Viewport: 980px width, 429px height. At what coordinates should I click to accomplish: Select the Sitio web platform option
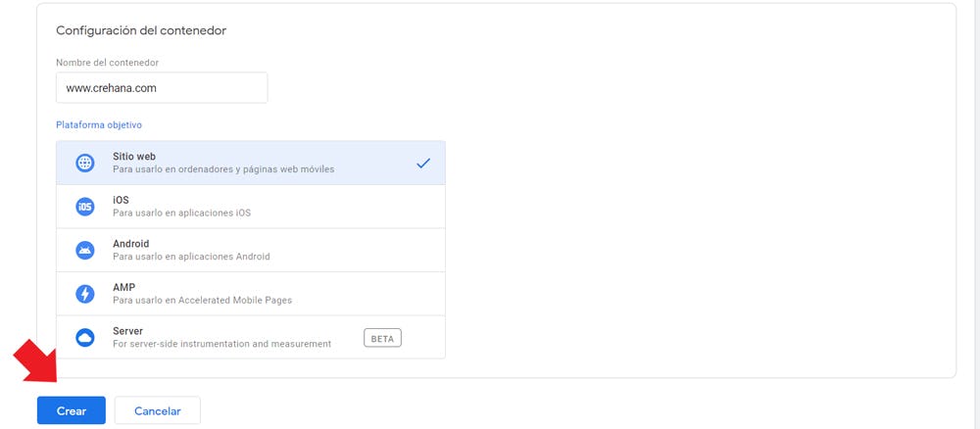point(251,163)
